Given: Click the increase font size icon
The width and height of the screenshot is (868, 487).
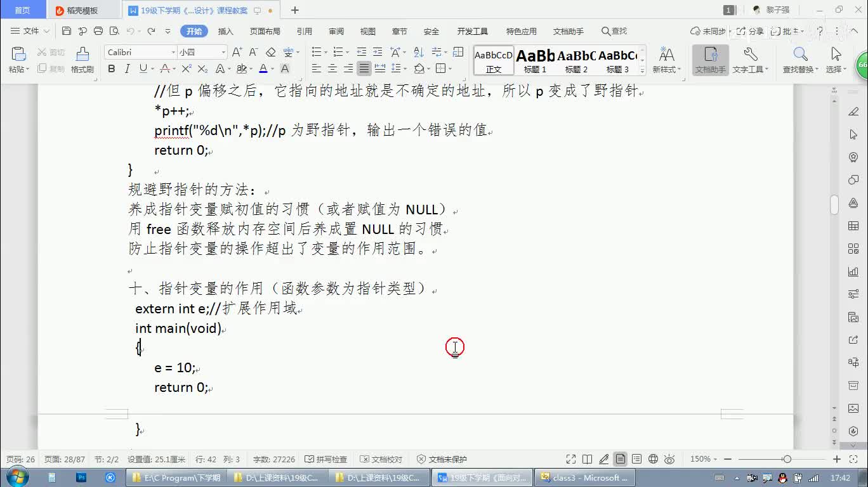Looking at the screenshot, I should point(237,52).
